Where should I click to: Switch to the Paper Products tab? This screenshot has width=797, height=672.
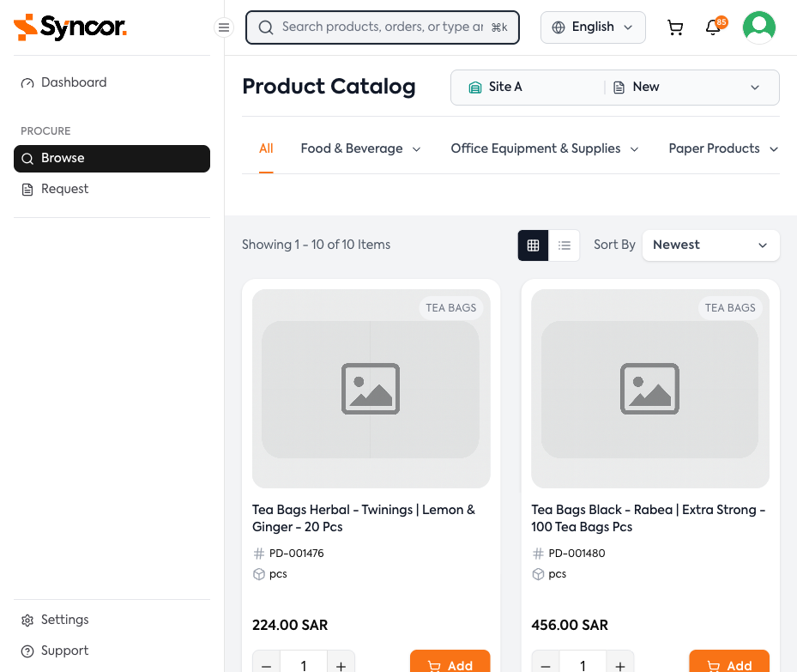coord(723,148)
